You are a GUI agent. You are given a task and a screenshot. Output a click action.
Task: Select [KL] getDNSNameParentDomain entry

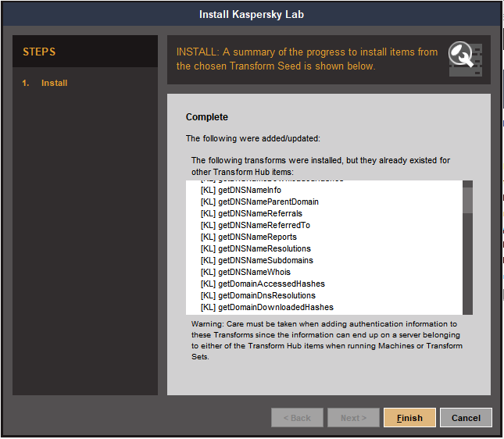coord(259,202)
